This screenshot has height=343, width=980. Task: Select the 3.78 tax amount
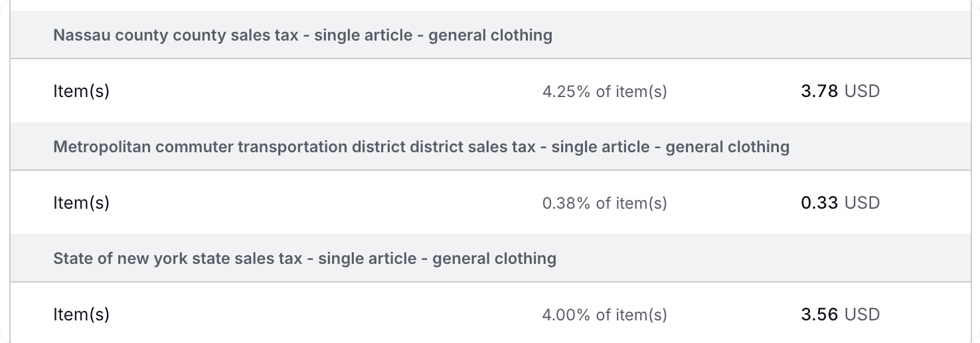pos(819,91)
